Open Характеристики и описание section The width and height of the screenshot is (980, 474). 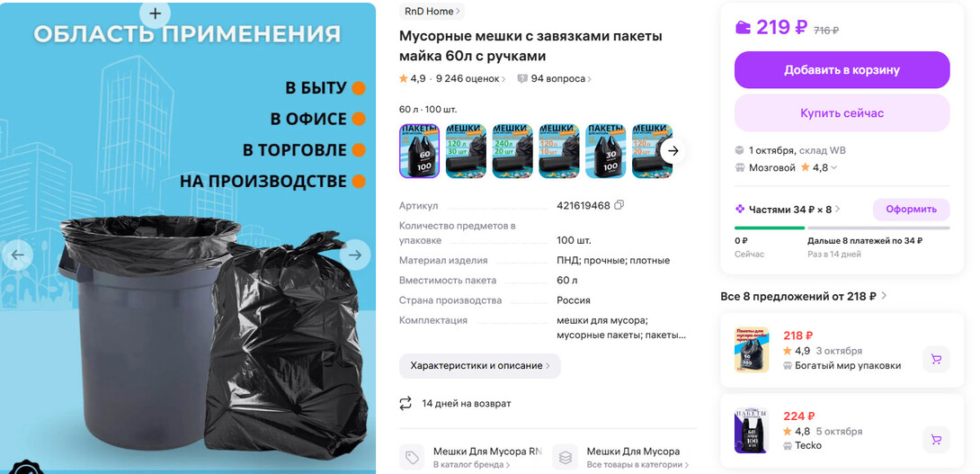point(480,366)
